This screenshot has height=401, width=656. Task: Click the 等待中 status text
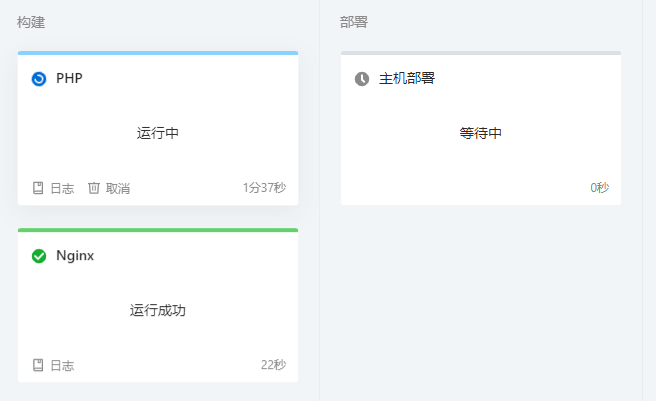click(481, 133)
